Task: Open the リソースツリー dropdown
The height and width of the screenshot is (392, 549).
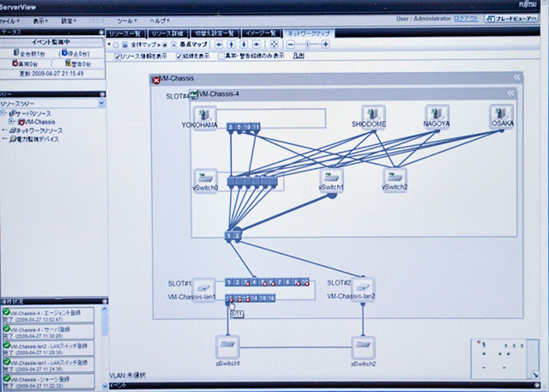Action: click(101, 103)
